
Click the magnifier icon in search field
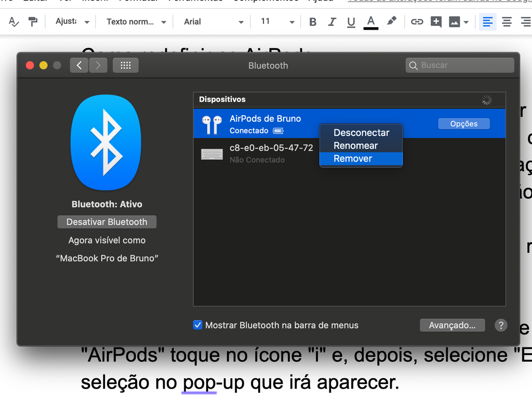tap(413, 65)
